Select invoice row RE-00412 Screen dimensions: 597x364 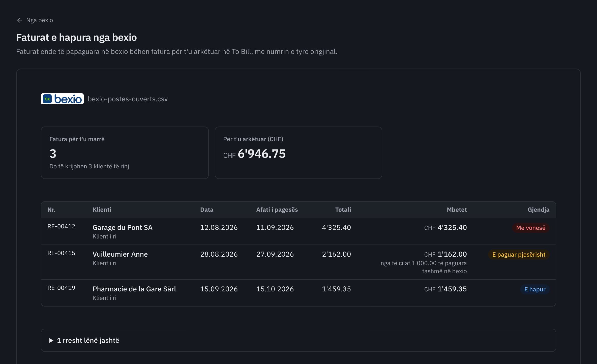click(x=298, y=231)
